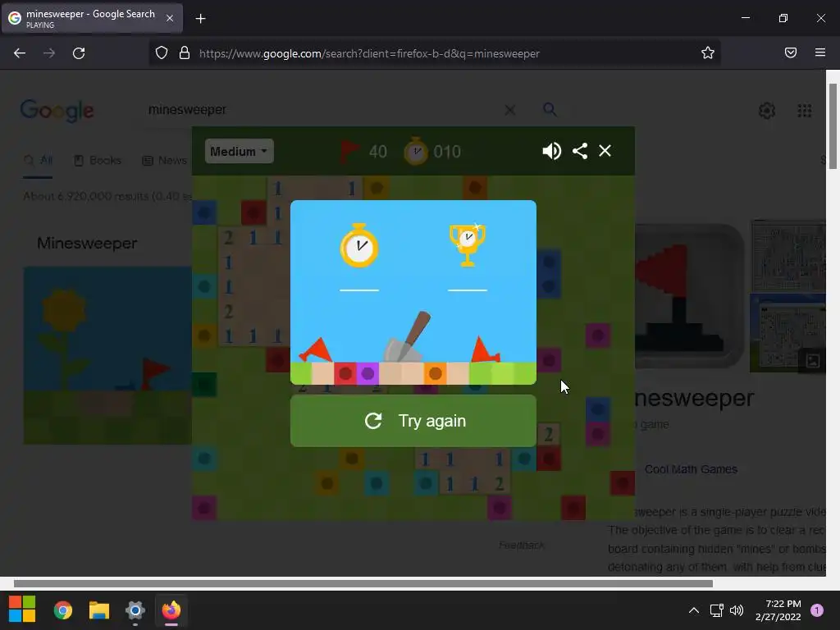
Task: Click the sunflower Minesweeper preview image
Action: 107,355
